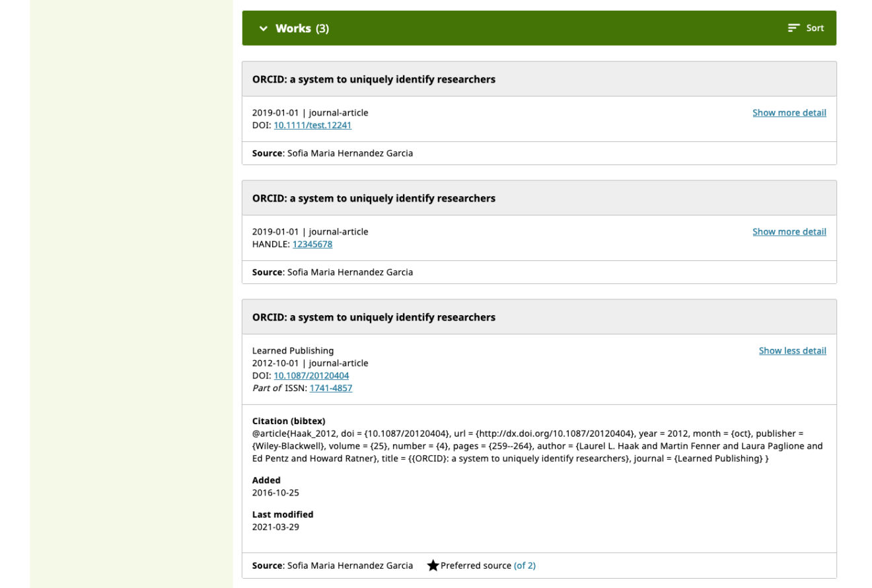Click the Sort lines icon
Image resolution: width=872 pixels, height=588 pixels.
793,28
